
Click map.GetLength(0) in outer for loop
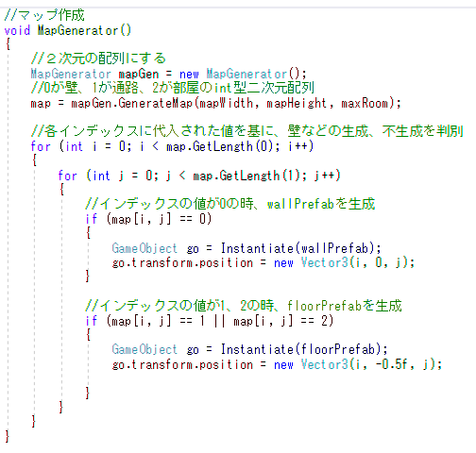click(219, 146)
